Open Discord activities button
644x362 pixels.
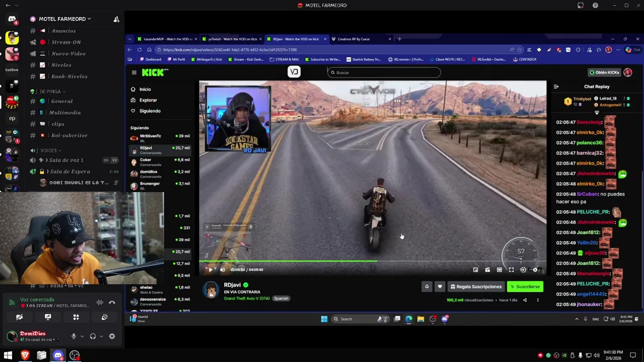76,317
